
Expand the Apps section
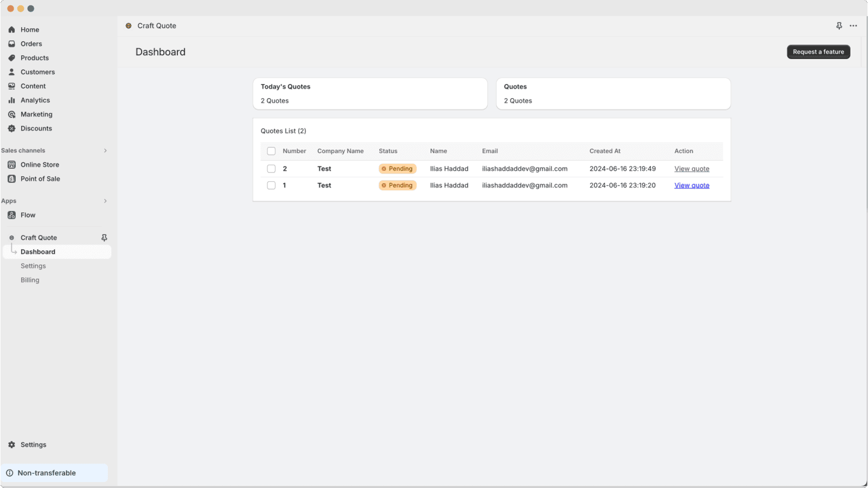pos(105,201)
